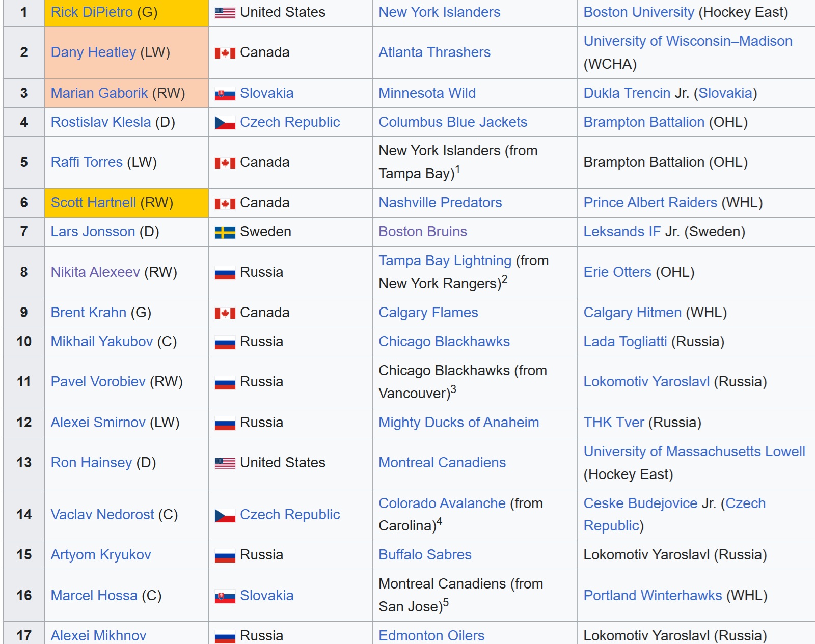Follow the Calgary Hitmen link
815x644 pixels.
633,313
